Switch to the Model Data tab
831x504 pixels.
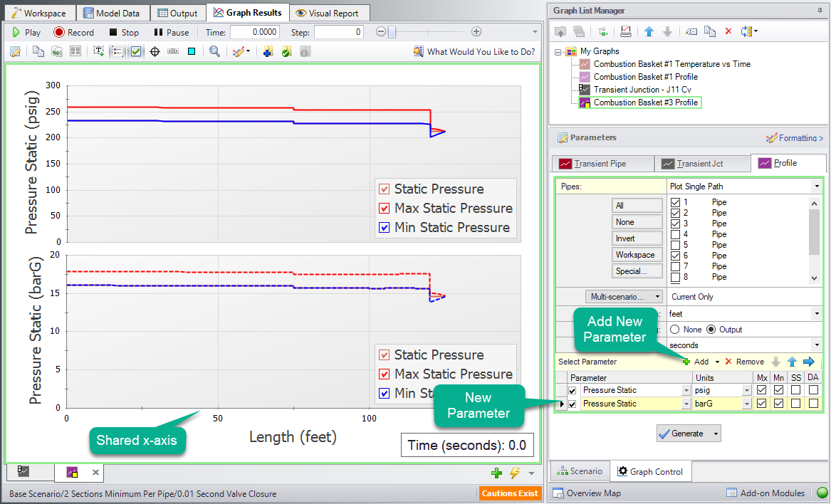pyautogui.click(x=113, y=13)
